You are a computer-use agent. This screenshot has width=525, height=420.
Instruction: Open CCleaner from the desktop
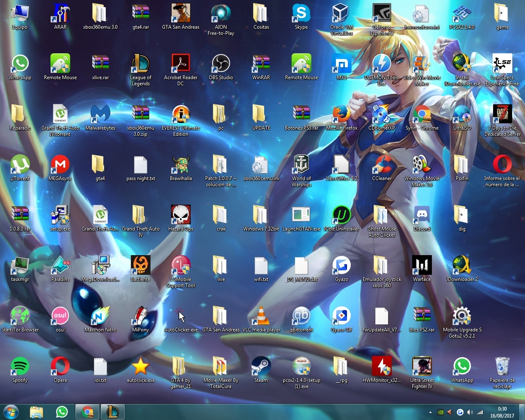point(381,164)
